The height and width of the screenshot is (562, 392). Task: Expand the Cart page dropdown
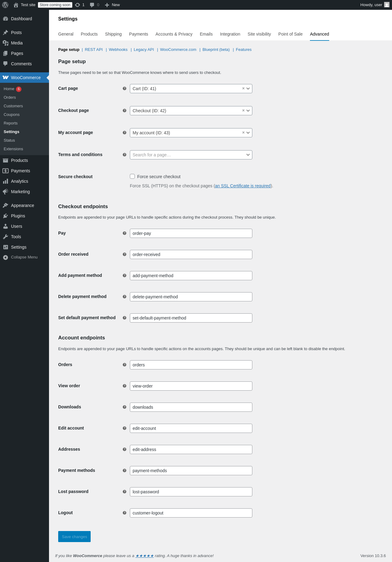pyautogui.click(x=248, y=89)
